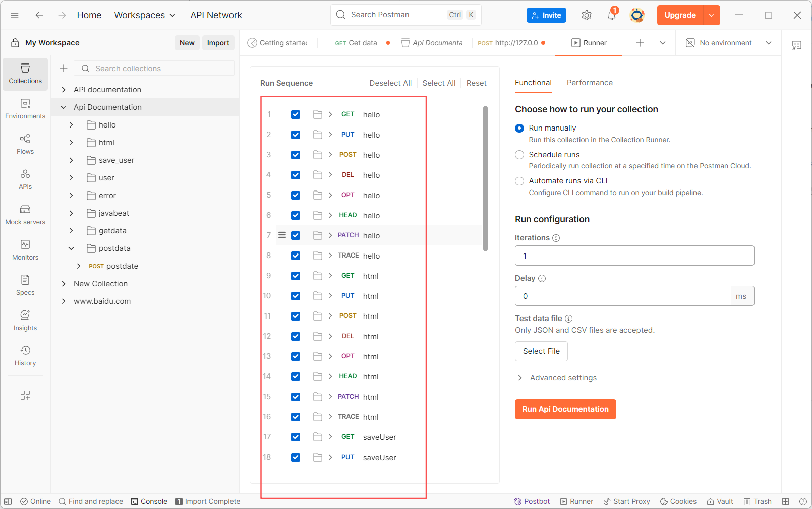Screen dimensions: 812x509
Task: Switch to the Functional tab
Action: tap(533, 83)
